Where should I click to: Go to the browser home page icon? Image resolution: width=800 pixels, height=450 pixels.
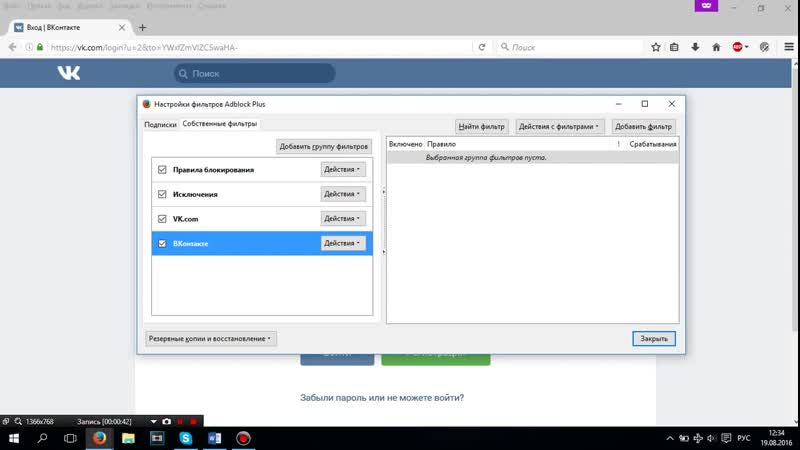(714, 47)
